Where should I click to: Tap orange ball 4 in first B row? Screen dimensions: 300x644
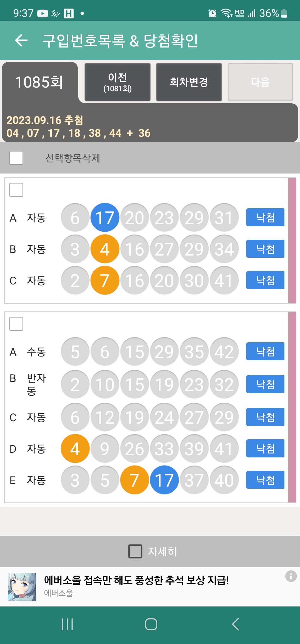pos(105,249)
